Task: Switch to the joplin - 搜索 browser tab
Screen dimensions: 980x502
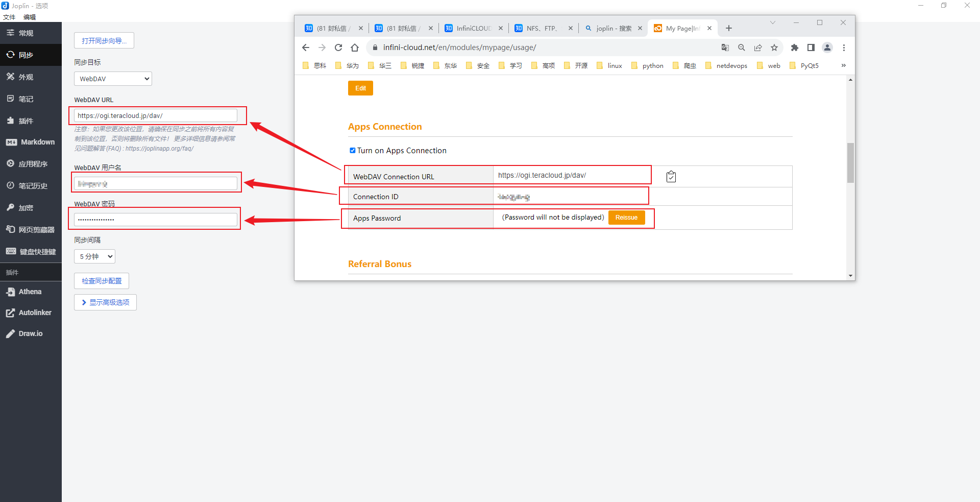Action: (x=614, y=28)
